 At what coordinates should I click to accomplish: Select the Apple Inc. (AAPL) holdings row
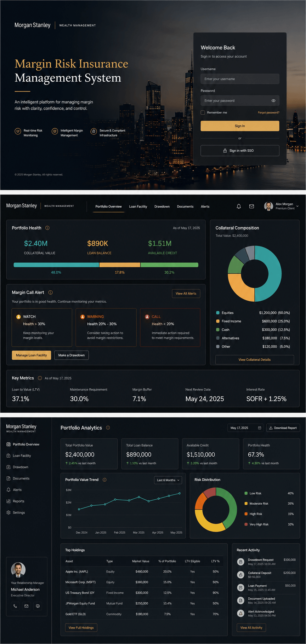(x=144, y=572)
